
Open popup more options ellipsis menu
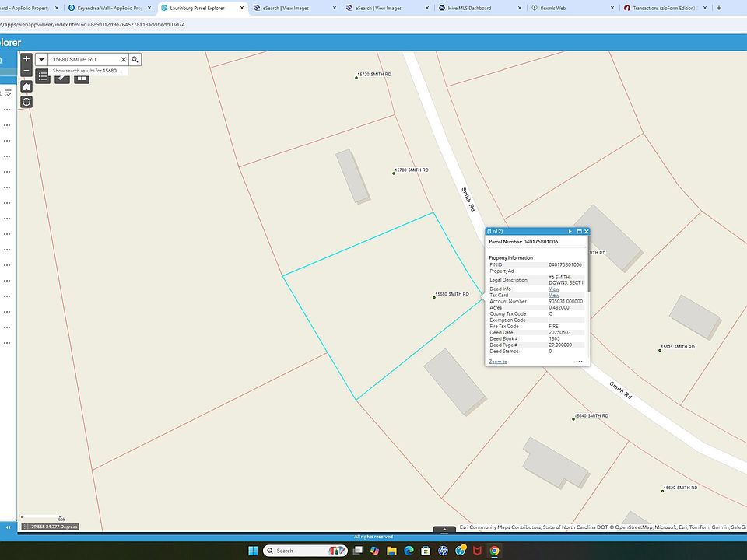(579, 362)
